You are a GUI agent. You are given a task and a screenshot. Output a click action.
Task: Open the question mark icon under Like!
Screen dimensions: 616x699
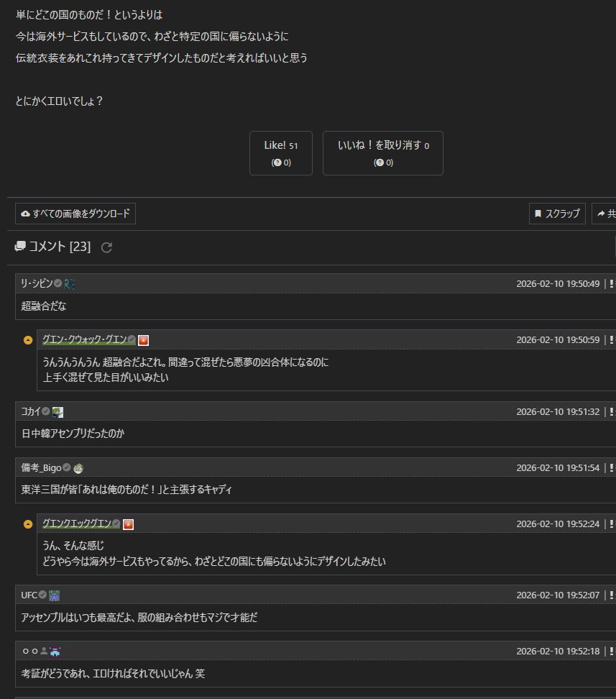click(277, 163)
